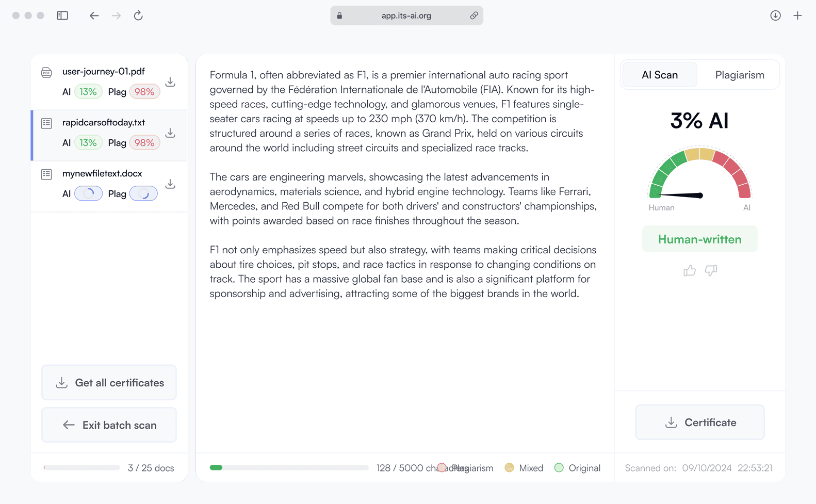Reload the current page
Image resolution: width=816 pixels, height=504 pixels.
coord(138,15)
